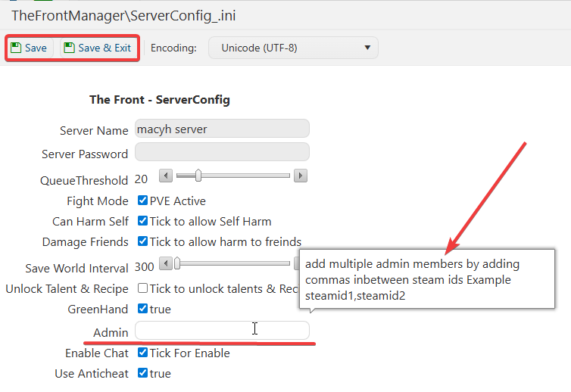Click the floppy disk icon on Save
The height and width of the screenshot is (392, 571).
16,48
